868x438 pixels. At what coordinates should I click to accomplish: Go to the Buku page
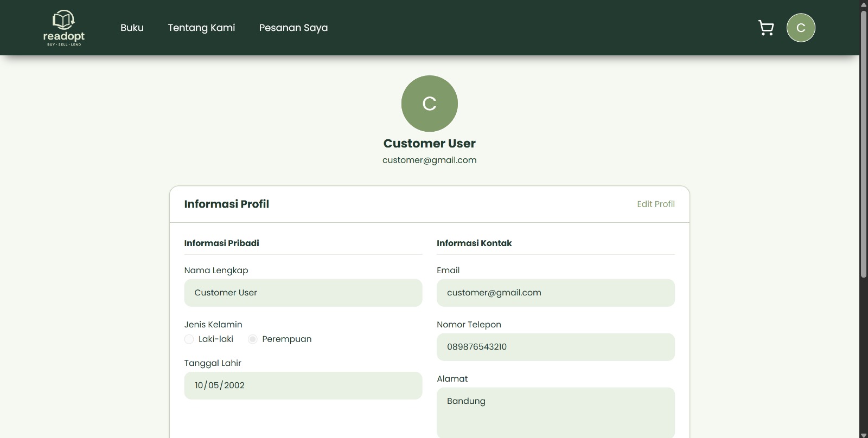pos(132,28)
